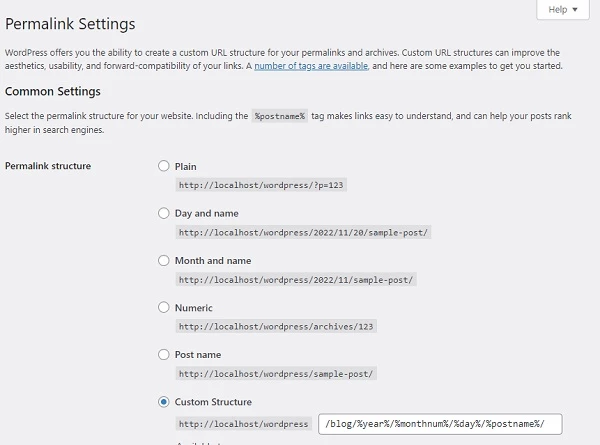Click the Permalink structure row label
The image size is (600, 445).
pos(48,166)
